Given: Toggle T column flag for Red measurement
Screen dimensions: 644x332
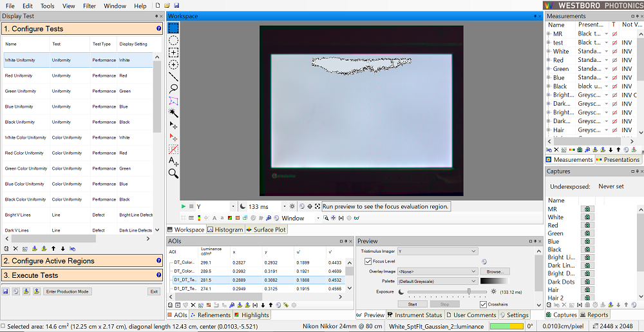Looking at the screenshot, I should tap(614, 60).
